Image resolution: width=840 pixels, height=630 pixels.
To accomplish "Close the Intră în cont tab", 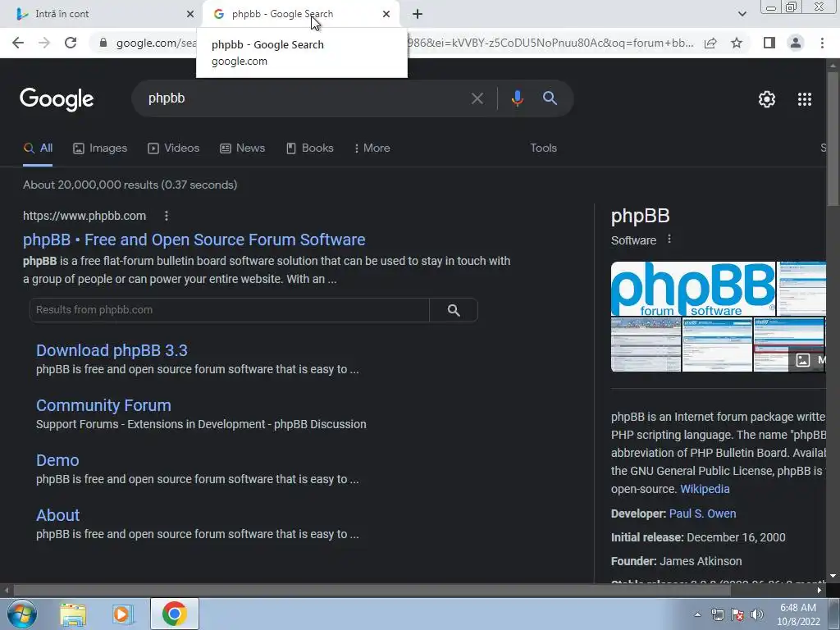I will coord(190,14).
